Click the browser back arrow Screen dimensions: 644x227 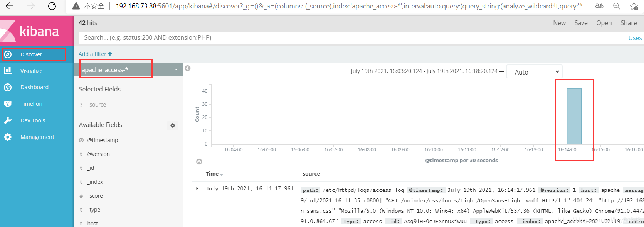pos(10,6)
